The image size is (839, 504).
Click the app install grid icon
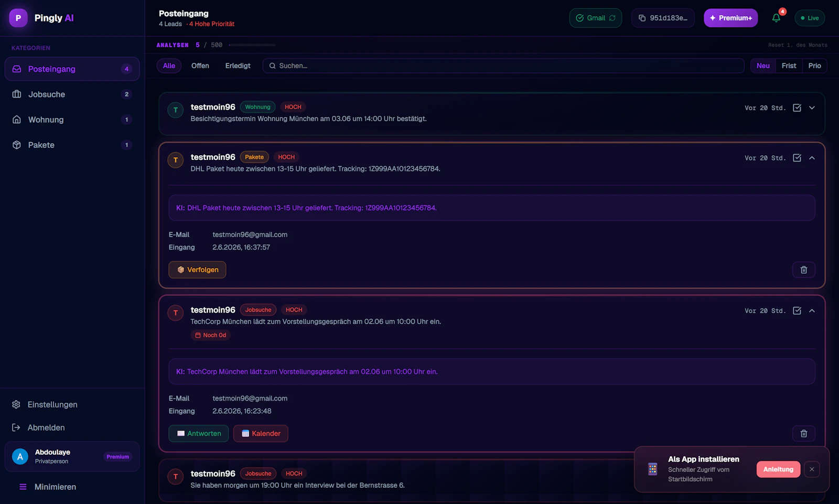click(652, 469)
